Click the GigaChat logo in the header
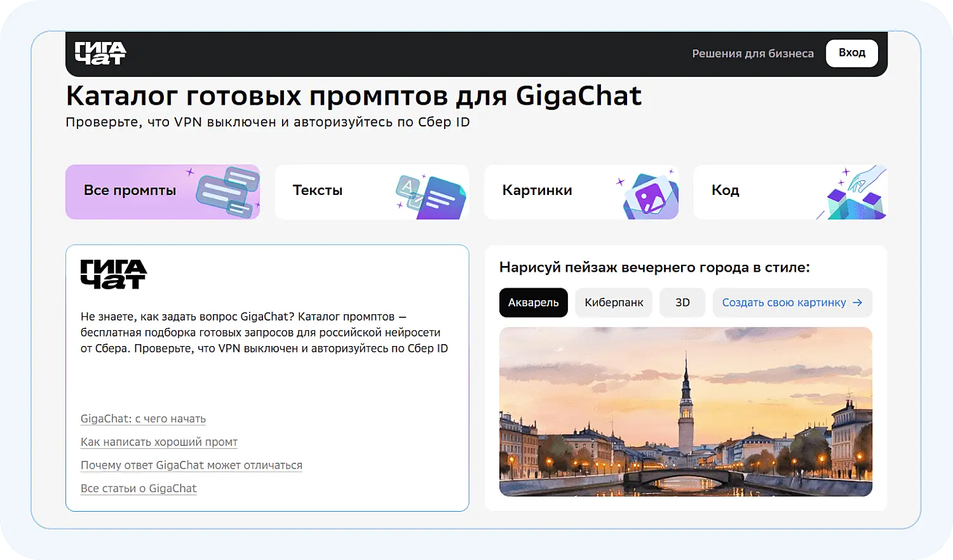This screenshot has height=560, width=953. [x=100, y=53]
